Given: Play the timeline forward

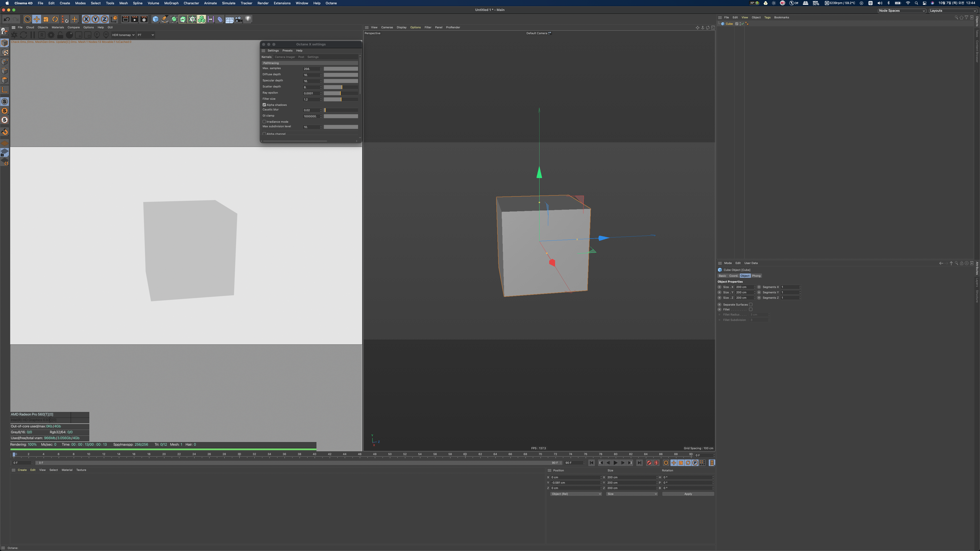Looking at the screenshot, I should click(616, 463).
